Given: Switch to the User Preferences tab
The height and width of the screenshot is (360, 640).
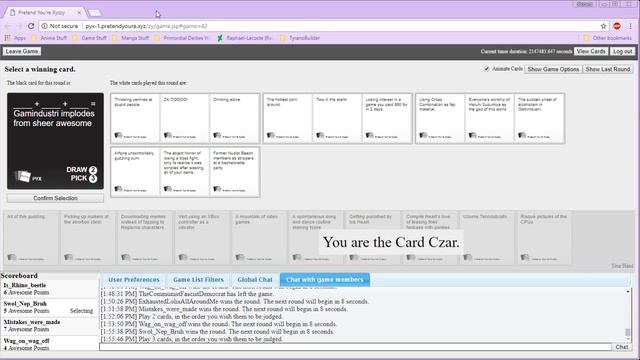Looking at the screenshot, I should [x=134, y=280].
